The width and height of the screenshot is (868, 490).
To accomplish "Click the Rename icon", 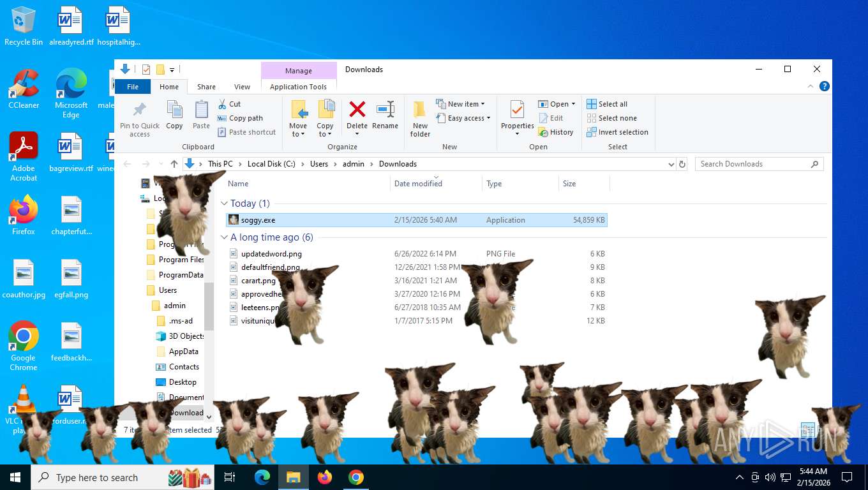I will 385,109.
